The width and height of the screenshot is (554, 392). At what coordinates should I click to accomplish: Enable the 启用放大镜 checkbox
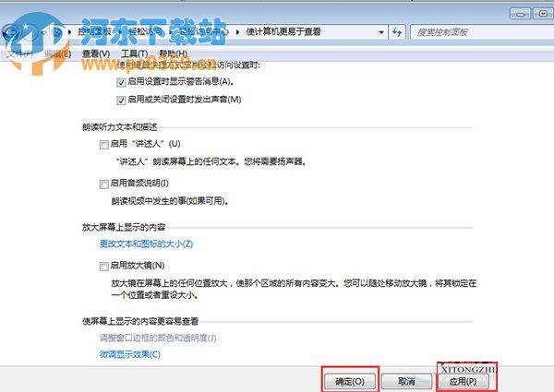click(x=103, y=266)
